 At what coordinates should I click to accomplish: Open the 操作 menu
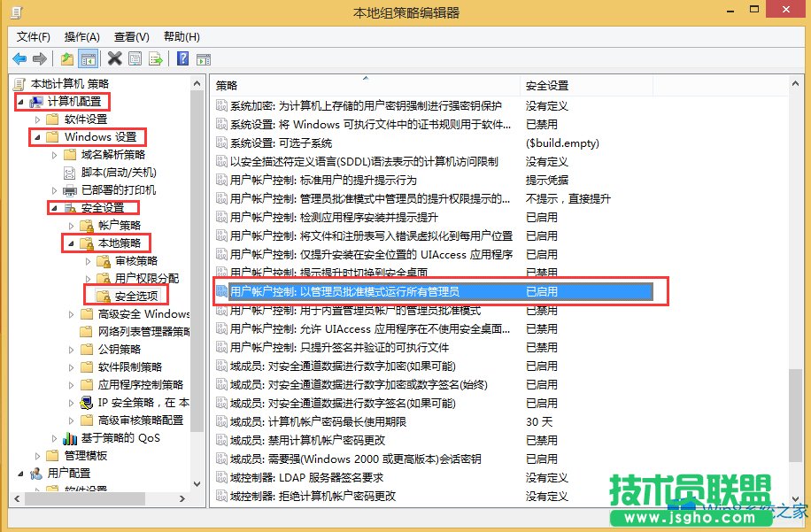[81, 36]
